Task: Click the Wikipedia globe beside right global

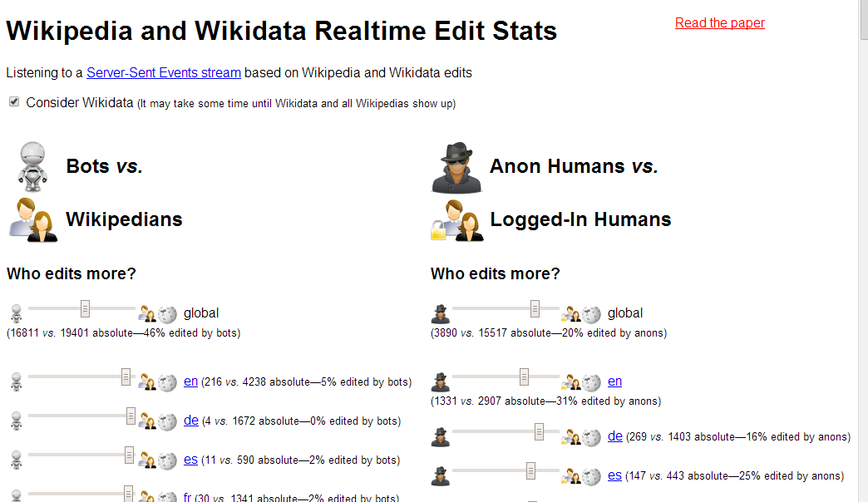Action: coord(592,313)
